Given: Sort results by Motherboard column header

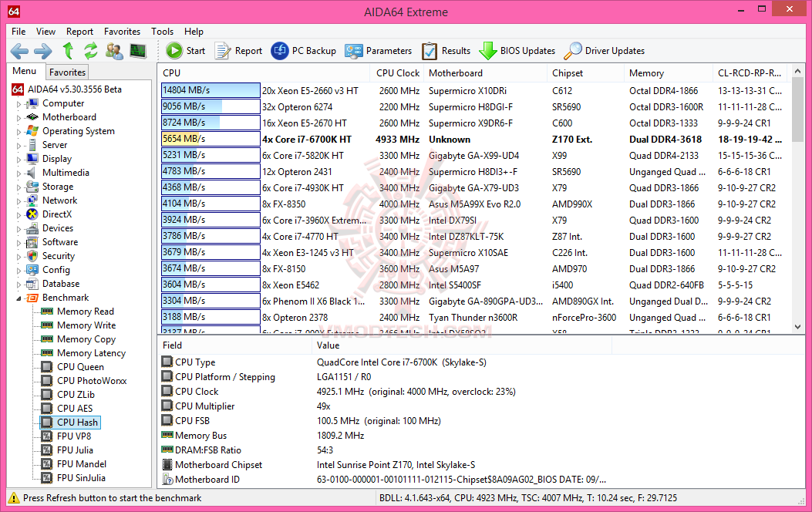Looking at the screenshot, I should pyautogui.click(x=485, y=73).
